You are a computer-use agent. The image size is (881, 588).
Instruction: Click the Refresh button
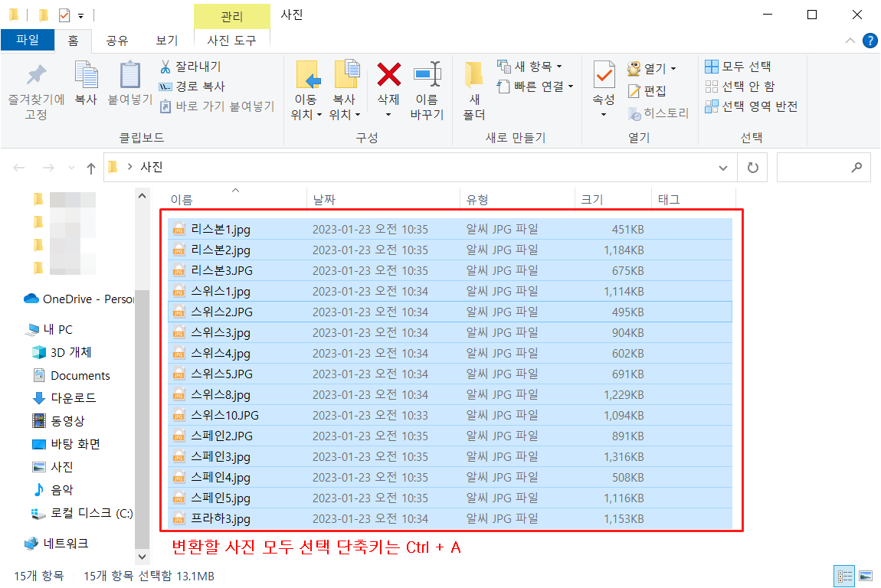coord(752,168)
